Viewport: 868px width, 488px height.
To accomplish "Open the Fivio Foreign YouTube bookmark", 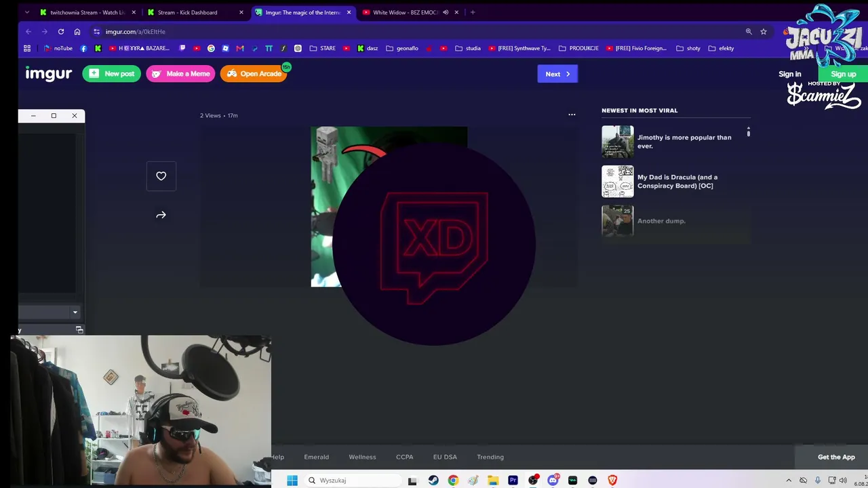I will click(636, 48).
